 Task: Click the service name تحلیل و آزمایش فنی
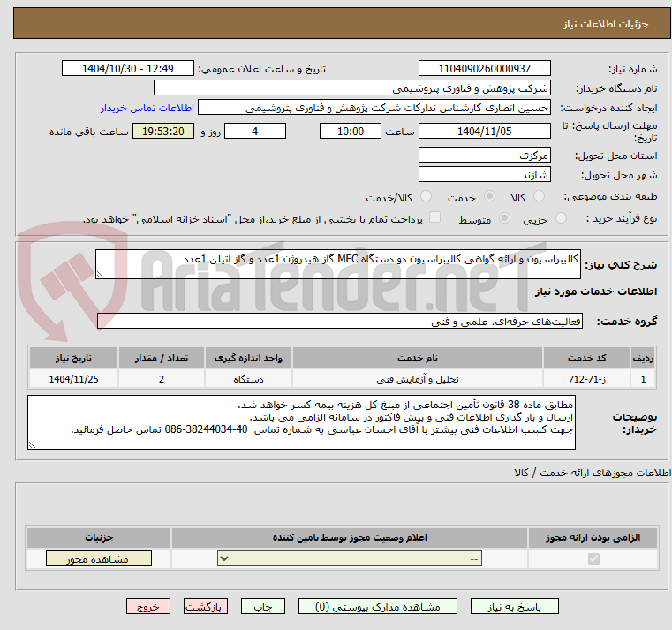tap(418, 380)
